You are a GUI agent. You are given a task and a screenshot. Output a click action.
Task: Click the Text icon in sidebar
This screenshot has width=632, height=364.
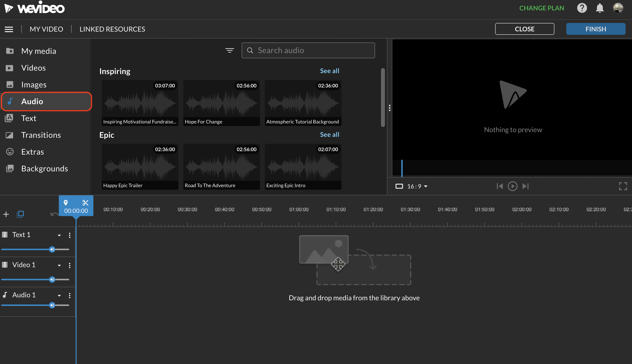pos(9,118)
